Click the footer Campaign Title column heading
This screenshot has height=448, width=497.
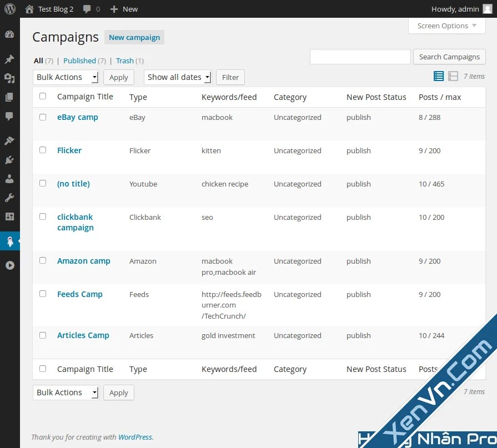pyautogui.click(x=85, y=369)
